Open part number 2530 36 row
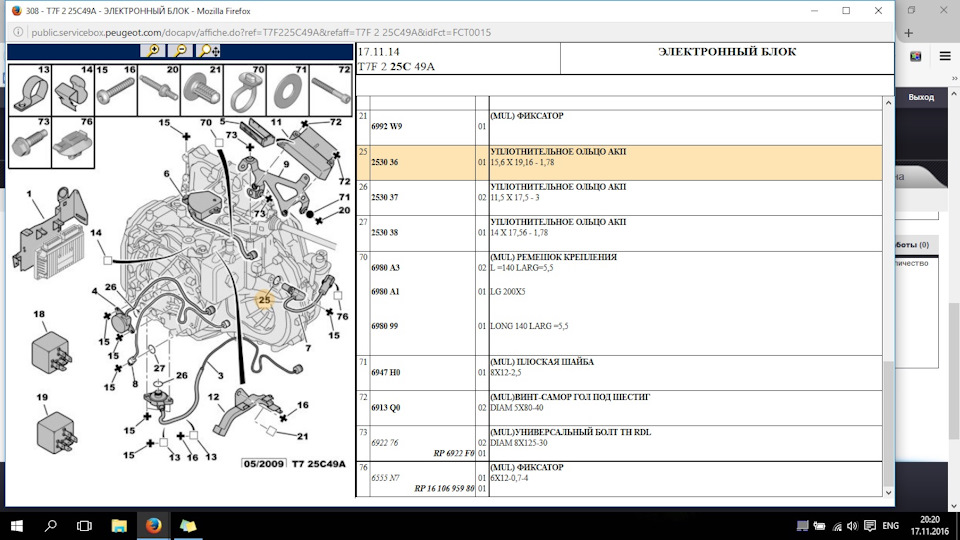Viewport: 960px width, 540px height. (385, 162)
